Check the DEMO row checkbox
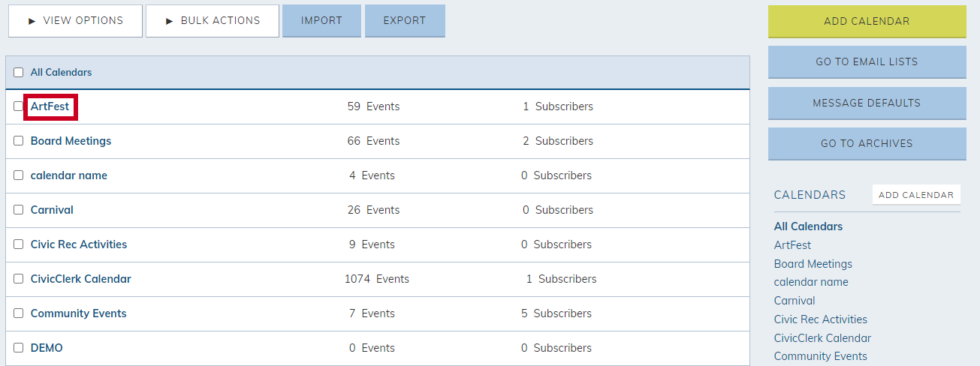This screenshot has width=980, height=366. [x=19, y=348]
